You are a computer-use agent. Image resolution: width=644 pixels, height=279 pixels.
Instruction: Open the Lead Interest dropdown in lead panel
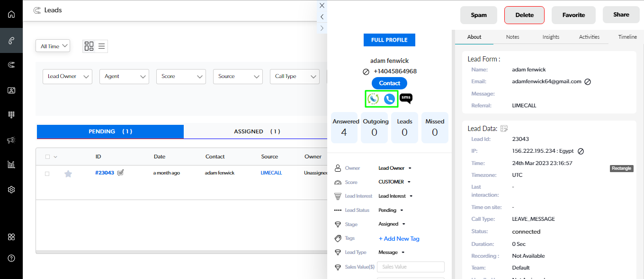point(395,196)
